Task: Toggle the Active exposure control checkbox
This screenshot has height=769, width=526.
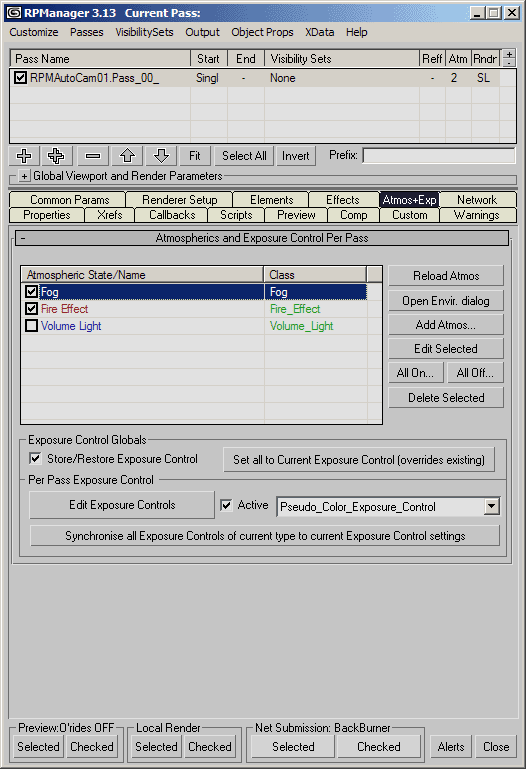Action: click(226, 505)
